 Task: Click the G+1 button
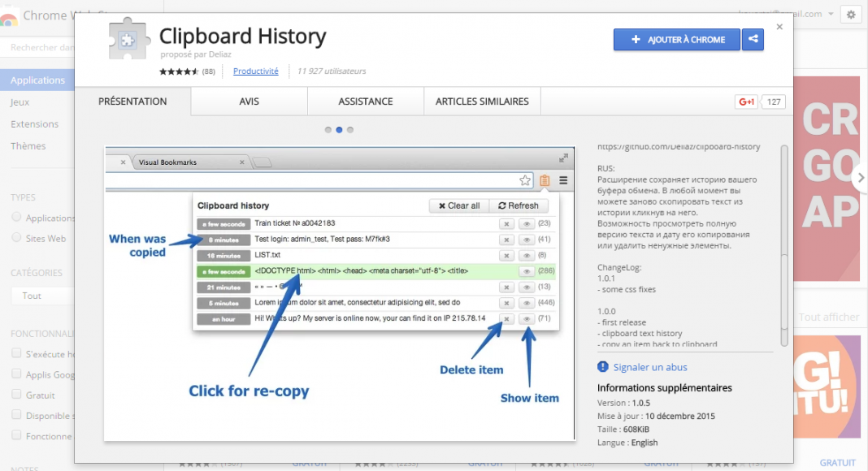[746, 102]
